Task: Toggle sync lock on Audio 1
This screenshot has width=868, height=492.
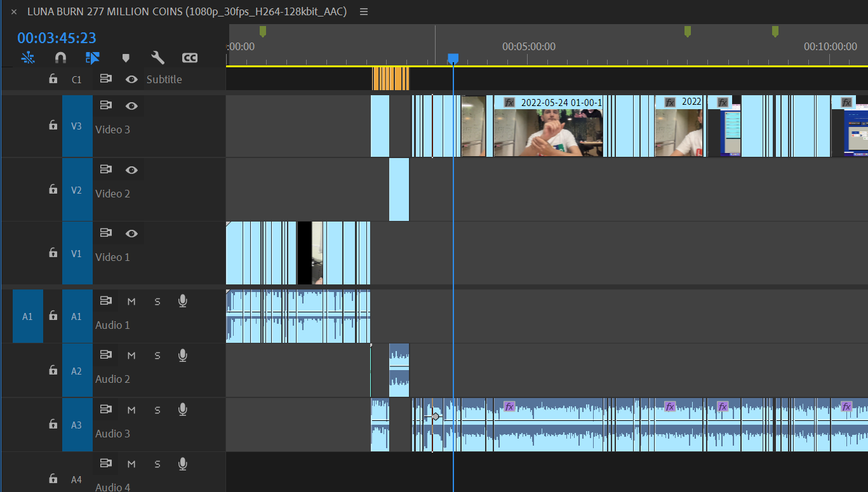Action: point(106,301)
